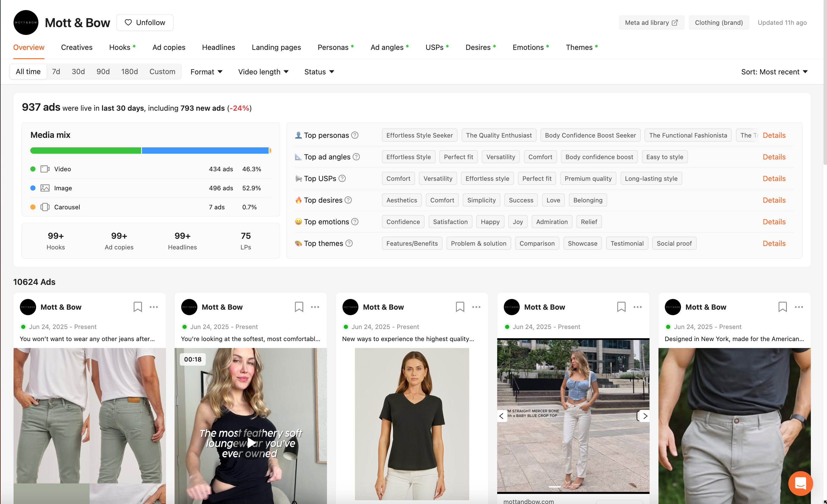This screenshot has height=504, width=827.
Task: Click the blue Image segment of media bar
Action: [x=205, y=151]
